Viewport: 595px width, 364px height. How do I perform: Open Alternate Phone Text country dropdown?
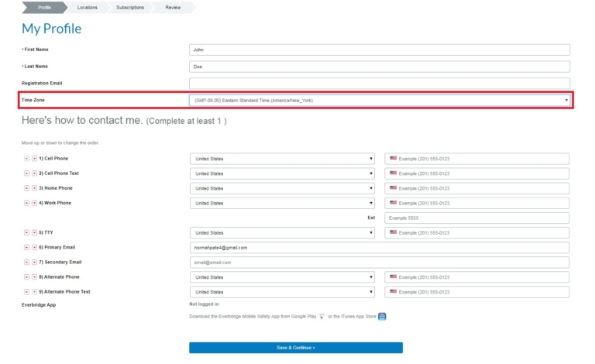coord(282,292)
